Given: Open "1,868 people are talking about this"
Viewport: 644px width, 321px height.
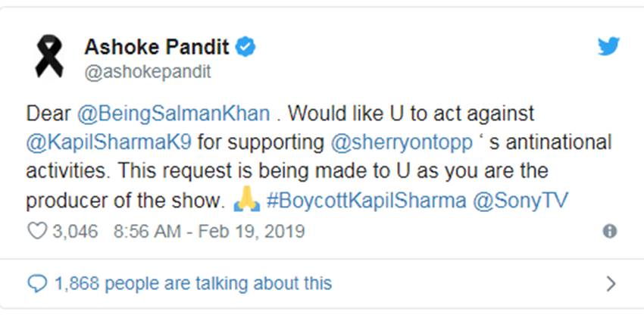Looking at the screenshot, I should [x=192, y=283].
